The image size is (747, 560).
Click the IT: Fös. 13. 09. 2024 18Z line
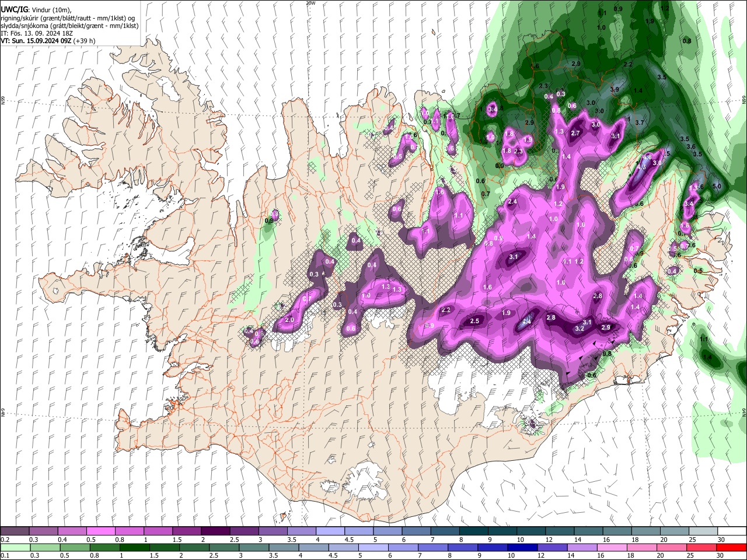[x=36, y=33]
